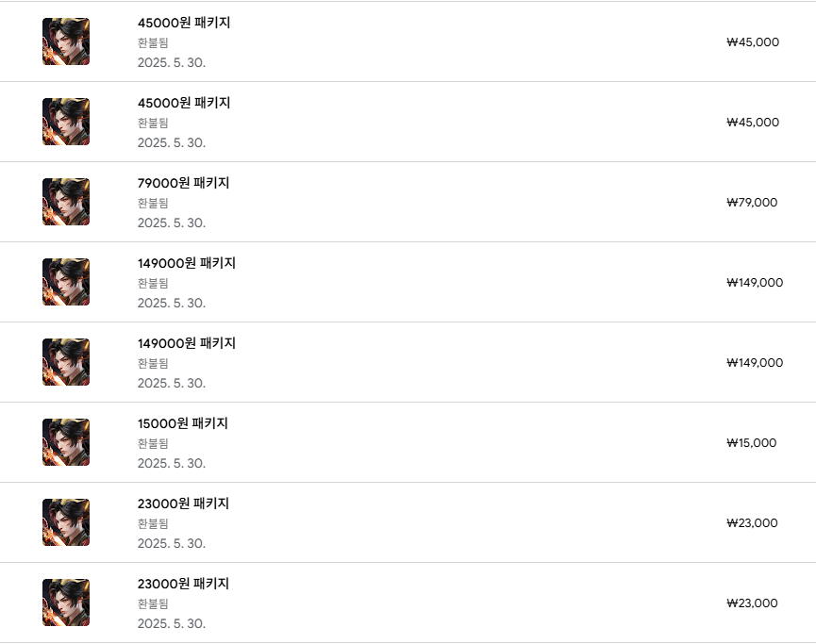Click the game icon beside the first 45000원 패키지

click(x=66, y=41)
